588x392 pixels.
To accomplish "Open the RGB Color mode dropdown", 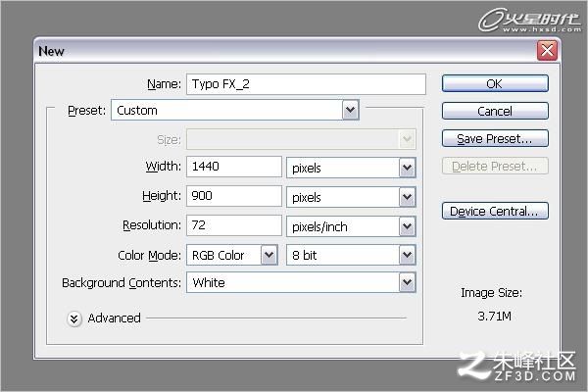I will (x=232, y=255).
